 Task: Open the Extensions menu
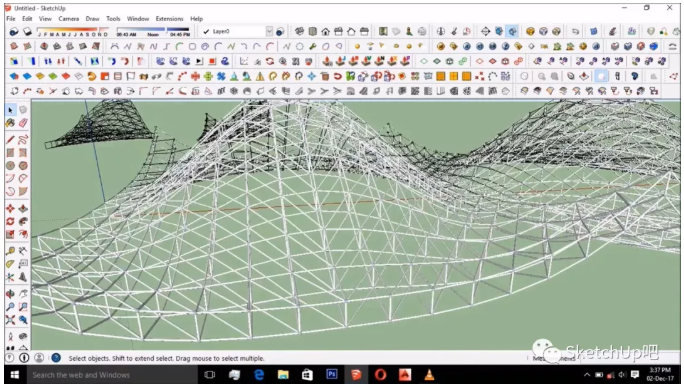pos(169,19)
